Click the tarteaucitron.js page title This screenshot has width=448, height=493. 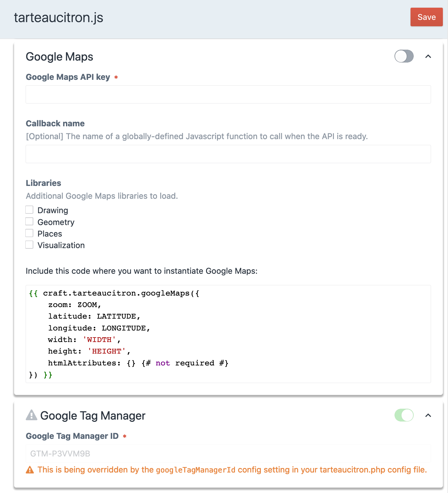pos(59,18)
